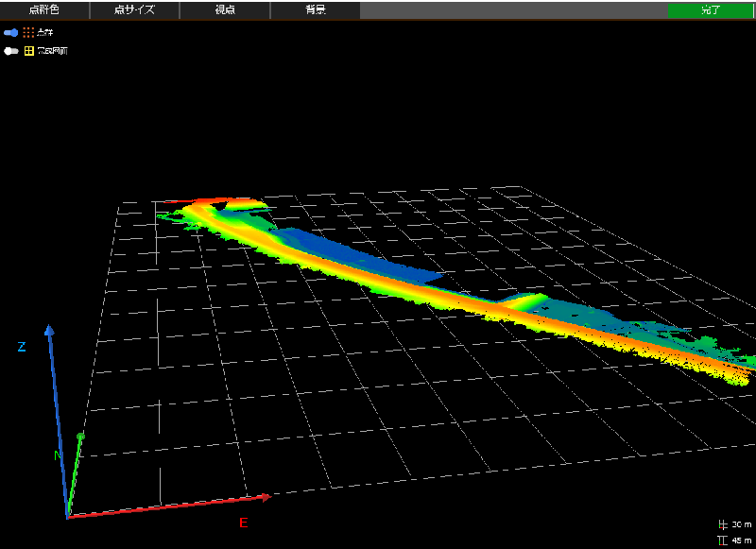Enable the white switch beside yellow grid icon
The width and height of the screenshot is (756, 549).
tap(11, 51)
